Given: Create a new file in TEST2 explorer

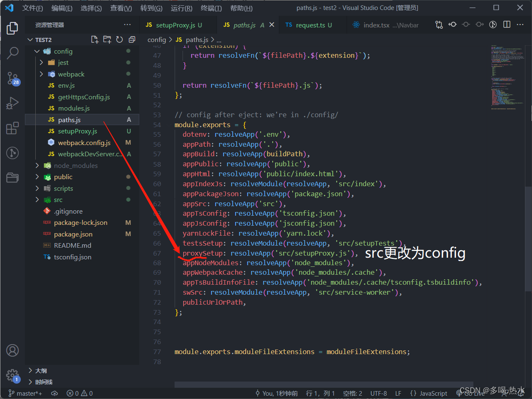Looking at the screenshot, I should click(x=95, y=39).
